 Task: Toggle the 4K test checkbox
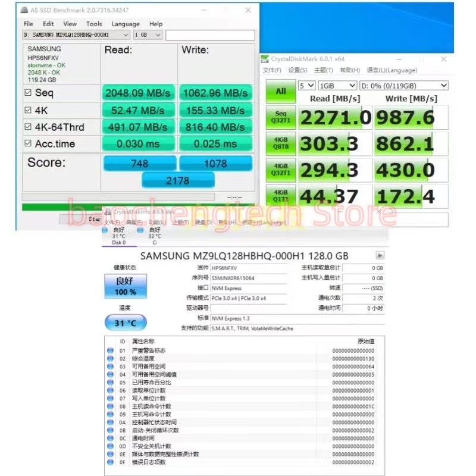pos(28,110)
